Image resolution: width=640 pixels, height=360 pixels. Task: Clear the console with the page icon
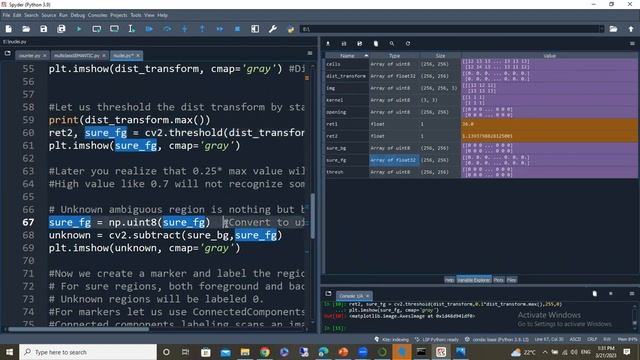click(x=595, y=293)
